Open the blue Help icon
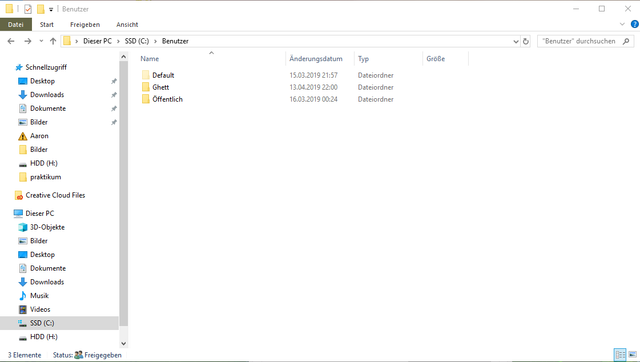This screenshot has height=362, width=640. click(x=635, y=24)
